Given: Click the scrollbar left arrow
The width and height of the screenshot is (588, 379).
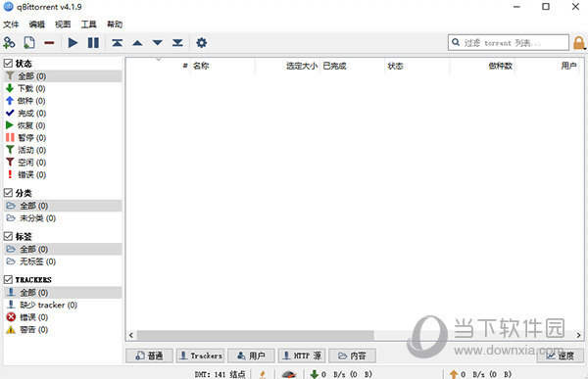Looking at the screenshot, I should point(131,335).
